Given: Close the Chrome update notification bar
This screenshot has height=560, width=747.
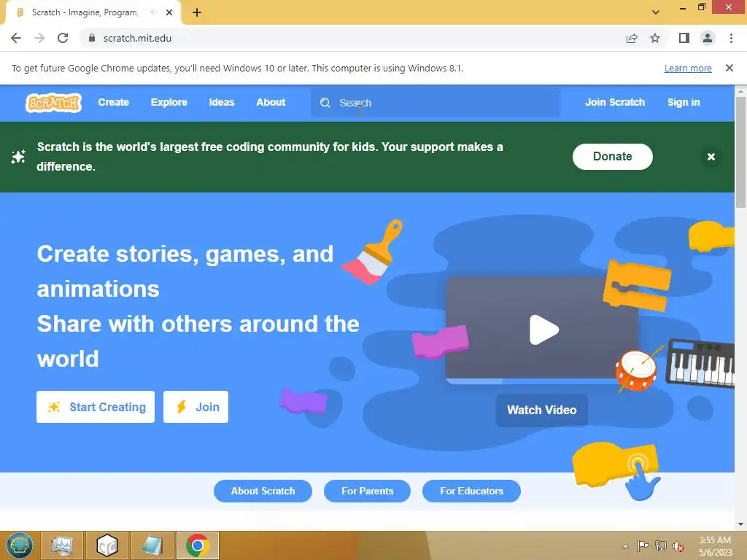Looking at the screenshot, I should 729,68.
